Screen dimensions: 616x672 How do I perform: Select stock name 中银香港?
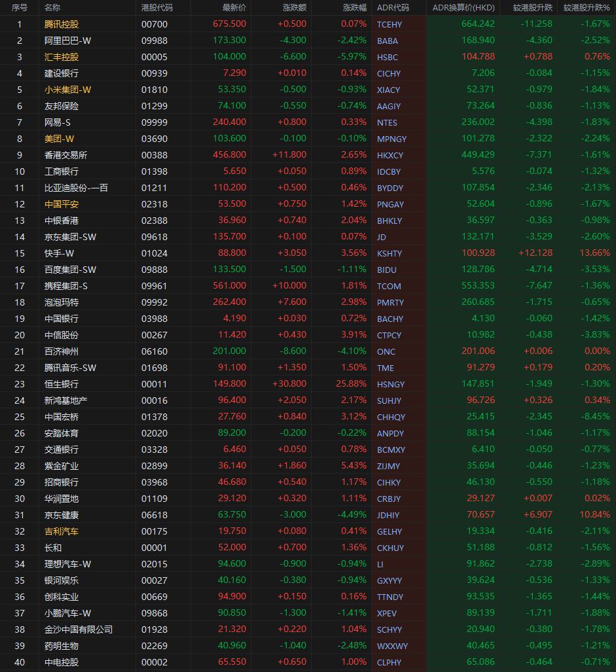[62, 221]
